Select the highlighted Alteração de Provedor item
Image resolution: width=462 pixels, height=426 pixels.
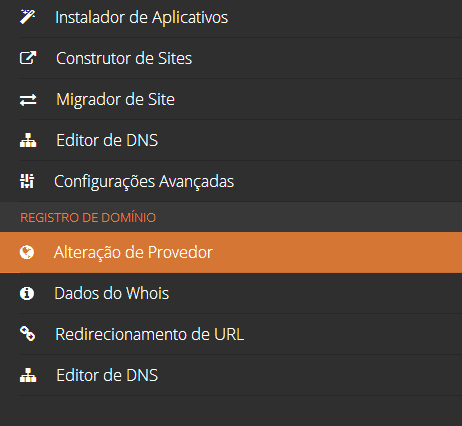click(x=231, y=252)
